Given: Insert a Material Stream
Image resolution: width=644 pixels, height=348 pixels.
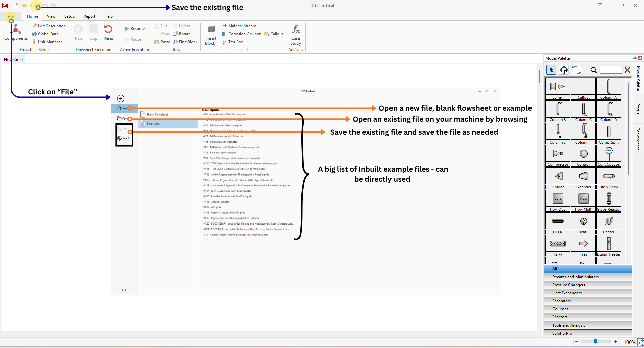Looking at the screenshot, I should (x=239, y=26).
